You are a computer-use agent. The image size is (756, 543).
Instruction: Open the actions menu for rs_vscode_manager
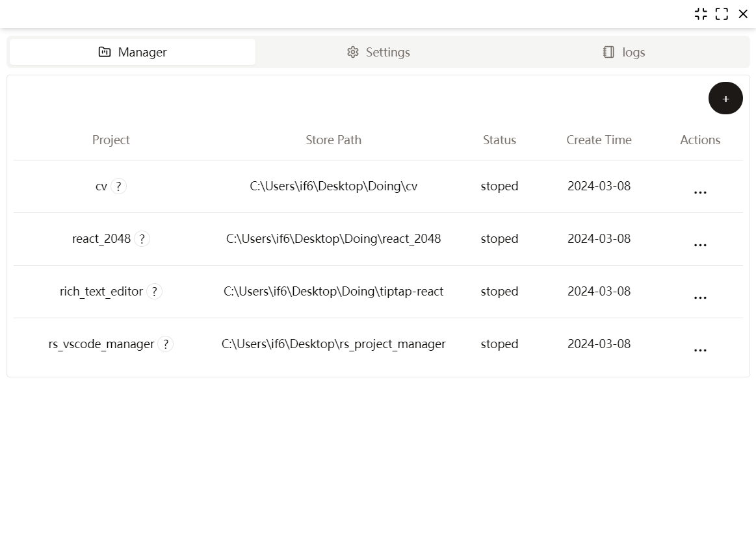(x=700, y=350)
